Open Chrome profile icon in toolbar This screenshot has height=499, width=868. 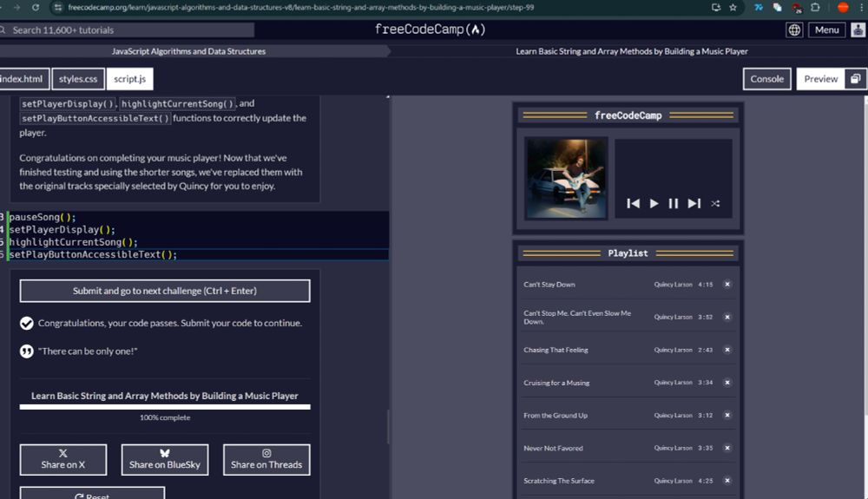coord(843,7)
